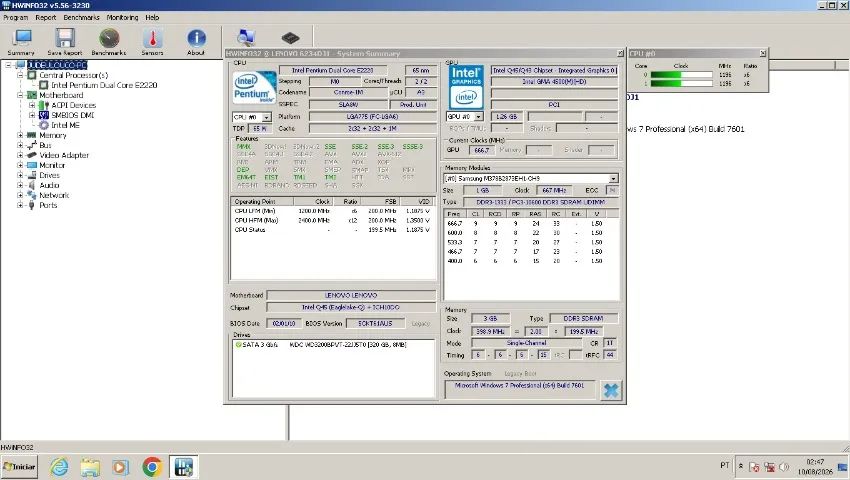Select the SMBIOS DMI tree item
Screen dimensions: 850x480
(x=73, y=115)
